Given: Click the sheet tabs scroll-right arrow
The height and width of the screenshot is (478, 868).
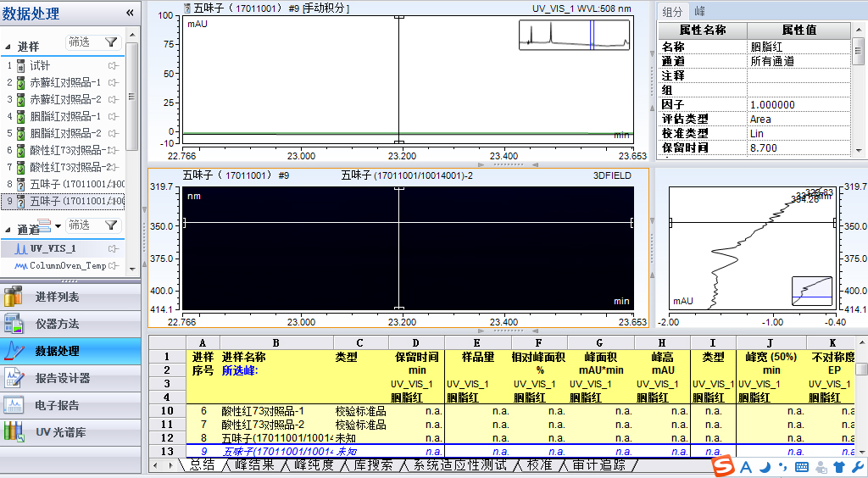Looking at the screenshot, I should coord(171,465).
